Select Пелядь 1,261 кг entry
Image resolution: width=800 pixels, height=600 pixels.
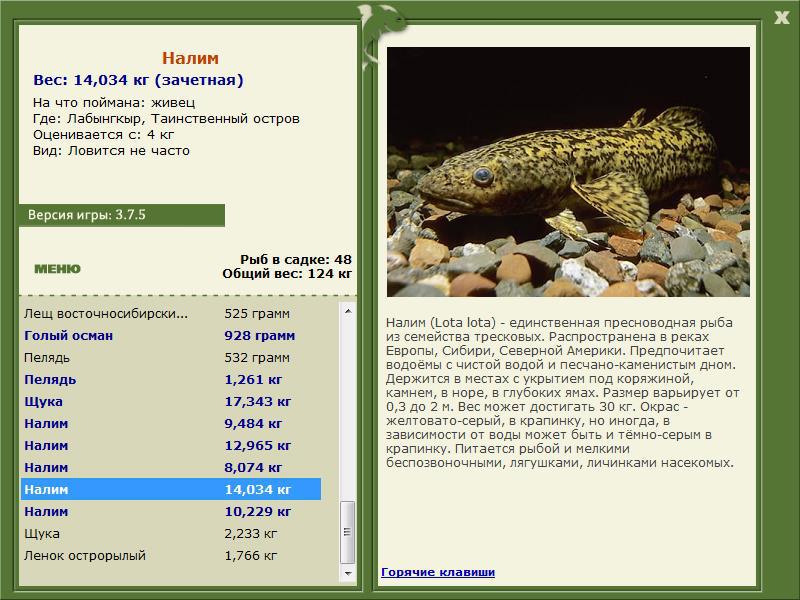point(171,379)
